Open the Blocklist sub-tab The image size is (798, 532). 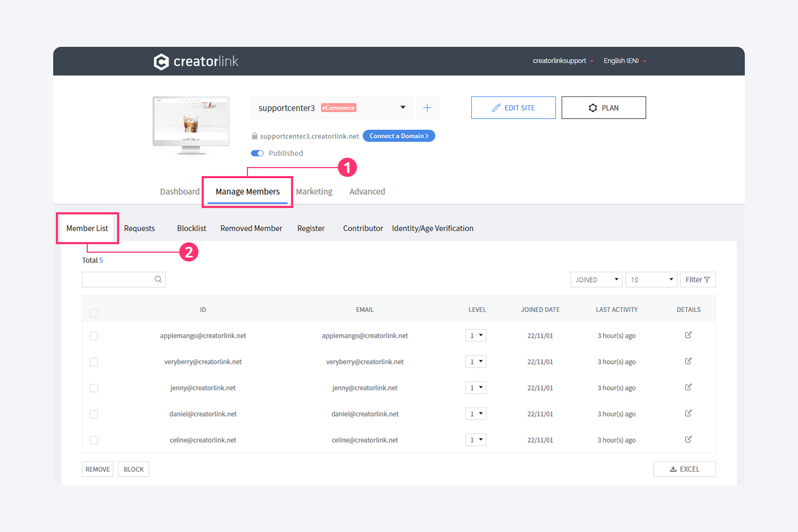[192, 228]
